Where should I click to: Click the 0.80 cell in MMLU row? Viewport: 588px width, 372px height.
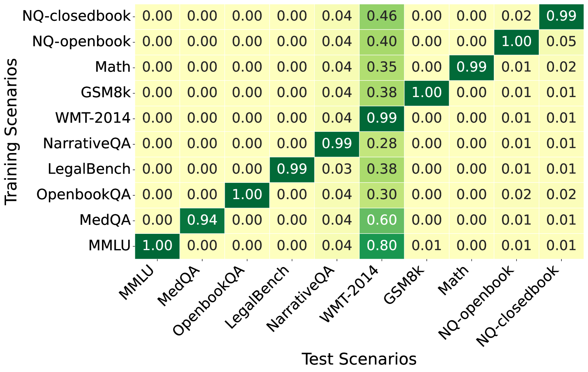pos(382,246)
